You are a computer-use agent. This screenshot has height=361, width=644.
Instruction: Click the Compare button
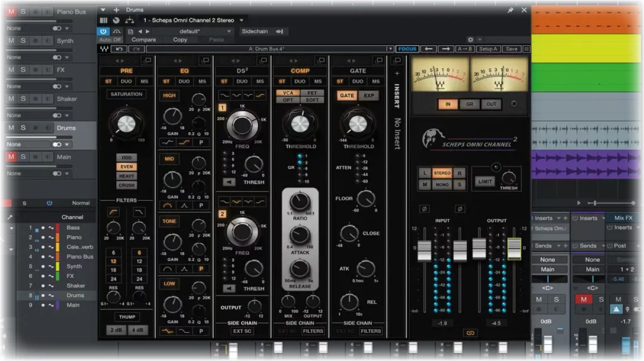(144, 40)
